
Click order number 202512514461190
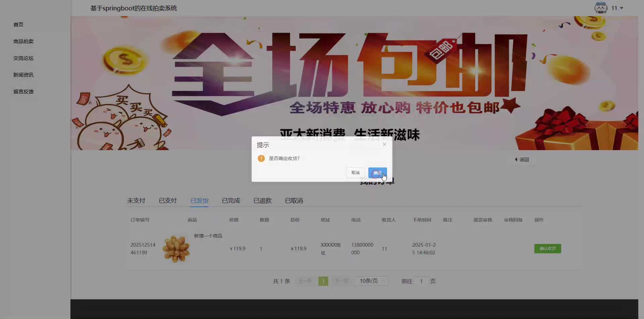tap(143, 249)
